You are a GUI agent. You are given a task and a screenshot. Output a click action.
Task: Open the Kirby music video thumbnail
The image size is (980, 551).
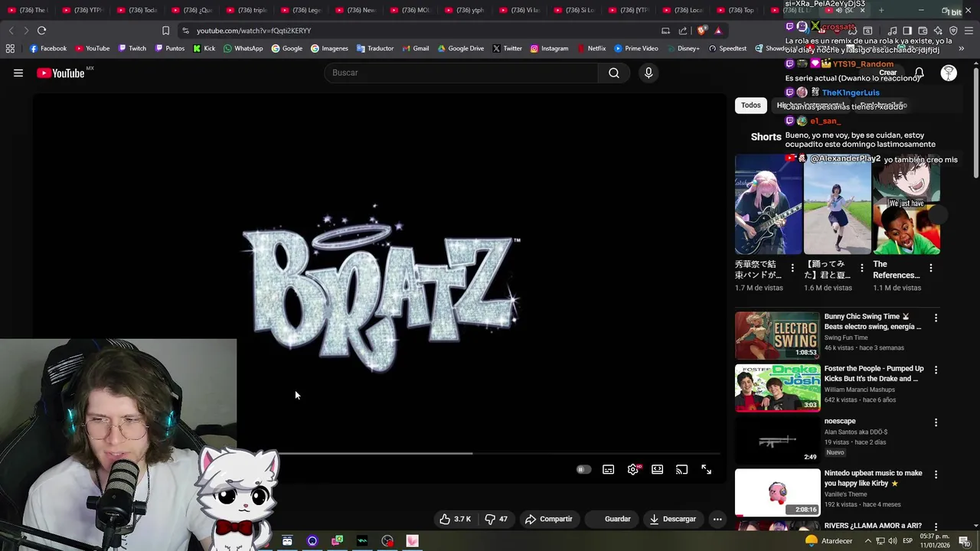777,492
